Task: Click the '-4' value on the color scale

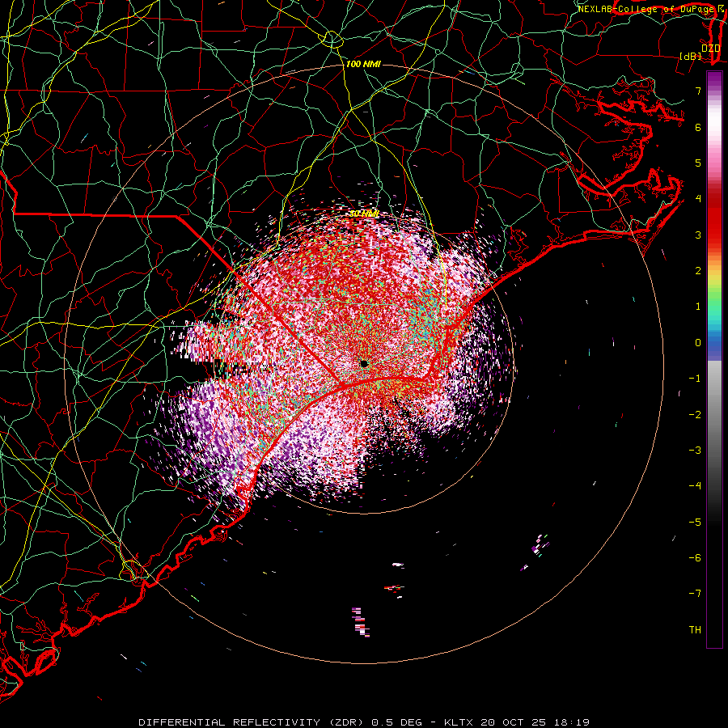Action: tap(695, 486)
